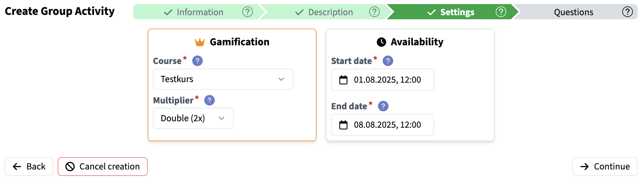The height and width of the screenshot is (180, 644).
Task: Click the crown icon in the Gamification panel
Action: click(200, 42)
